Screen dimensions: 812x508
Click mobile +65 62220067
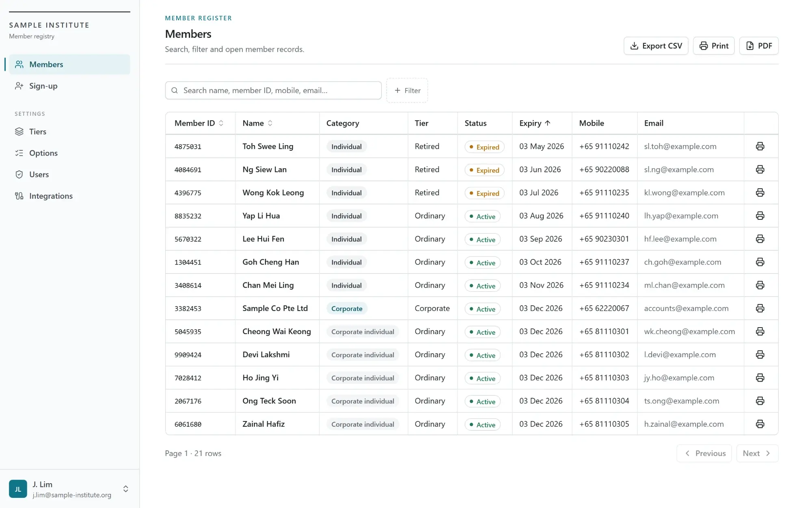click(604, 308)
